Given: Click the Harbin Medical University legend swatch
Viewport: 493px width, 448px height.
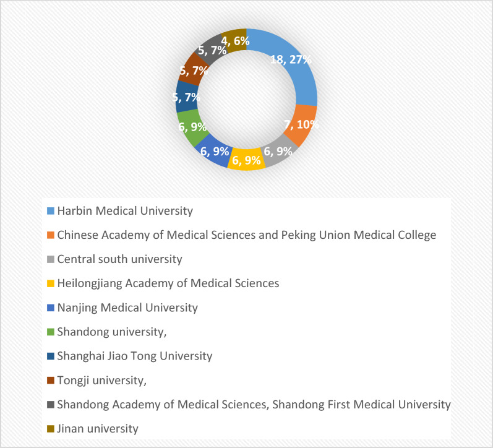Looking at the screenshot, I should tap(51, 211).
